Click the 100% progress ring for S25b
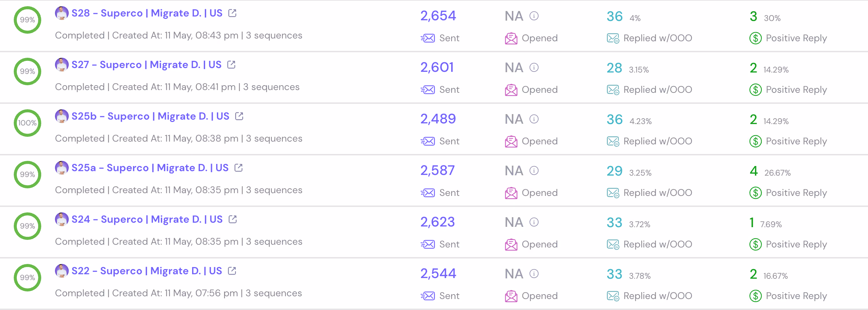Viewport: 868px width, 310px height. coord(27,123)
